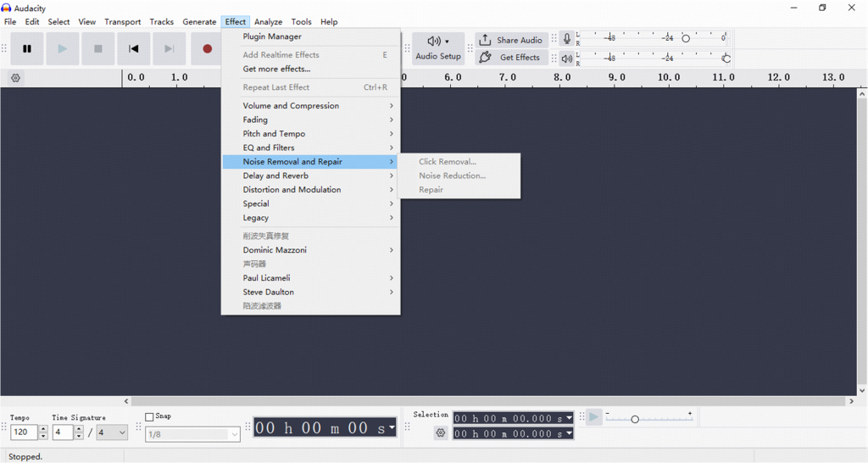Skip to end of project
The image size is (868, 463).
click(170, 48)
